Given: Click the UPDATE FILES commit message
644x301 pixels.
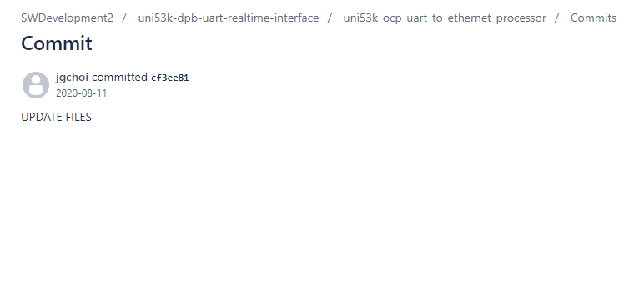Looking at the screenshot, I should pyautogui.click(x=56, y=117).
